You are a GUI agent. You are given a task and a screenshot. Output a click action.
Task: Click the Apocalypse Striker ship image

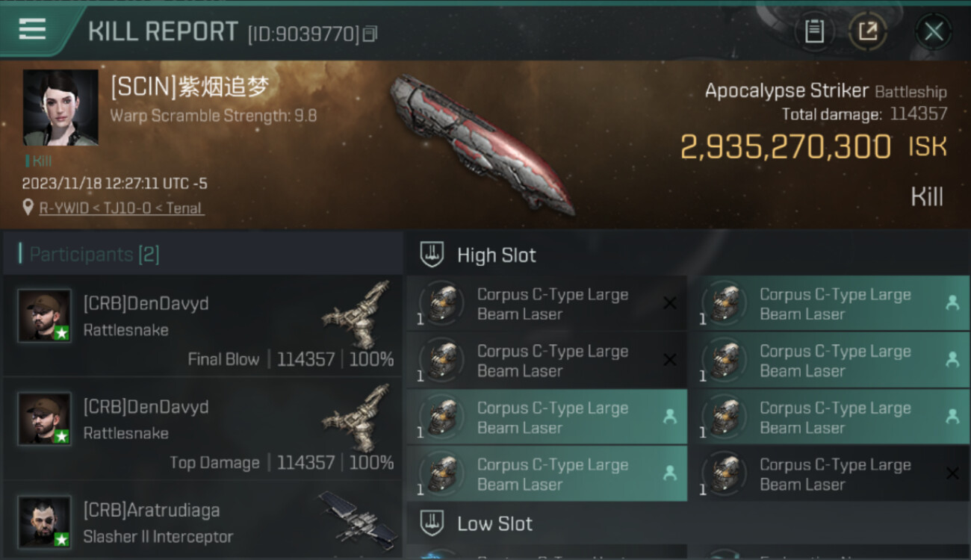pos(482,144)
